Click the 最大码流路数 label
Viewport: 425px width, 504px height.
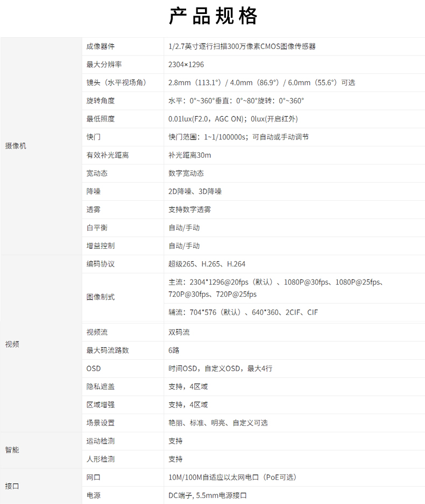(107, 351)
